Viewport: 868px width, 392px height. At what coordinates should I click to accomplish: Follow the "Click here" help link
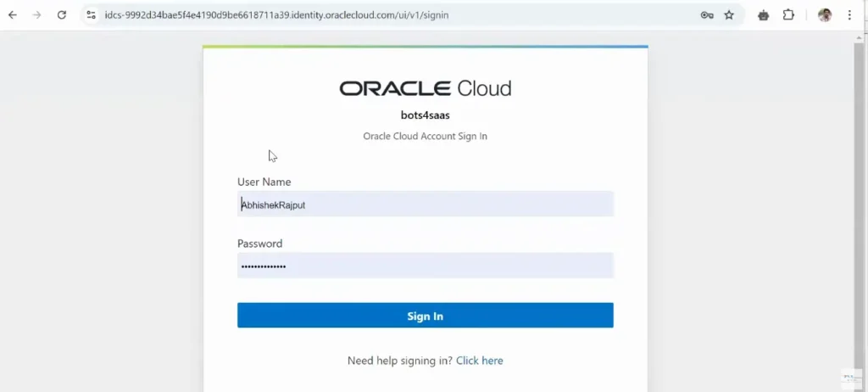pyautogui.click(x=479, y=361)
